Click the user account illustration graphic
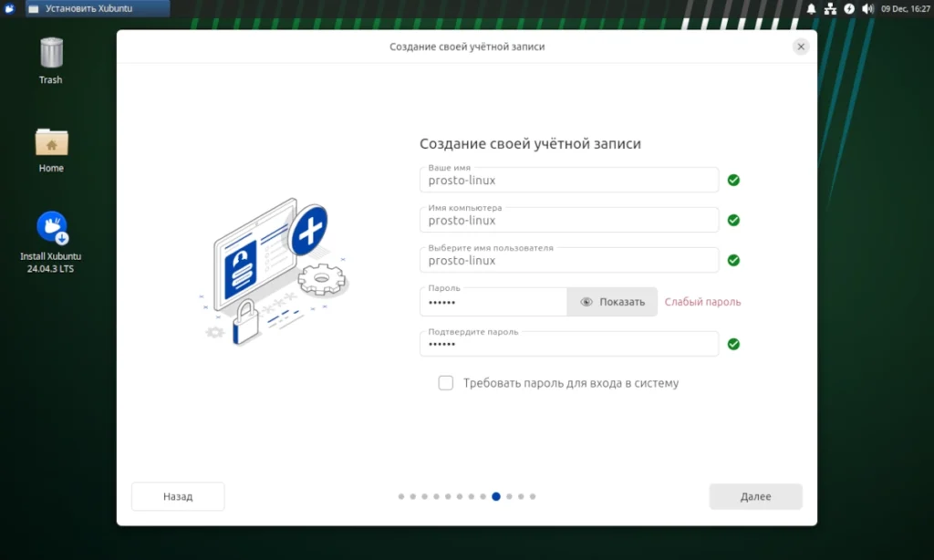The image size is (934, 560). (274, 272)
